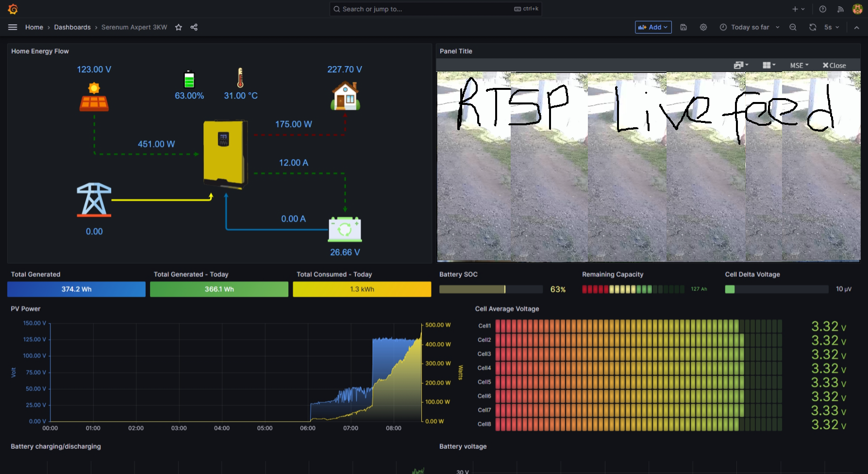Go to the Dashboards breadcrumb
Image resolution: width=868 pixels, height=474 pixels.
click(x=72, y=27)
